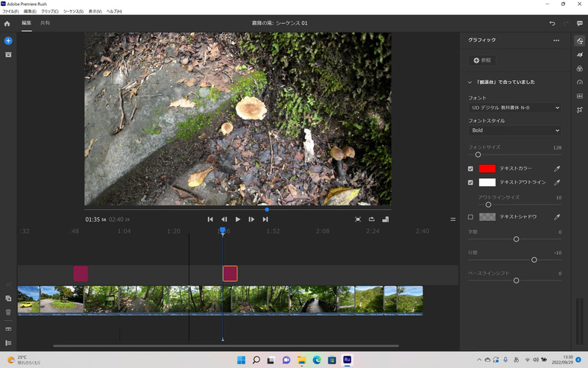
Task: Open the Graphics panel icon in right sidebar
Action: tap(579, 40)
